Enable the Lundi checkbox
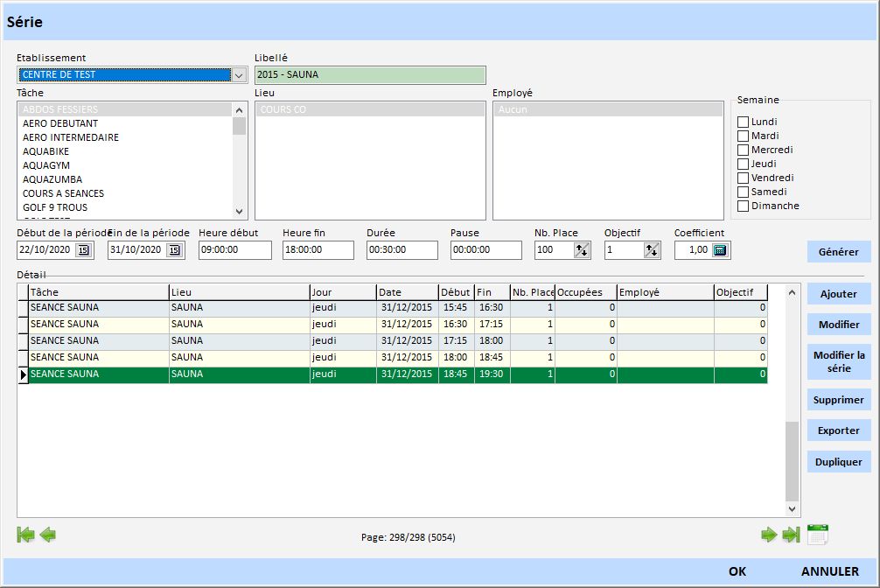This screenshot has width=880, height=588. pyautogui.click(x=744, y=122)
